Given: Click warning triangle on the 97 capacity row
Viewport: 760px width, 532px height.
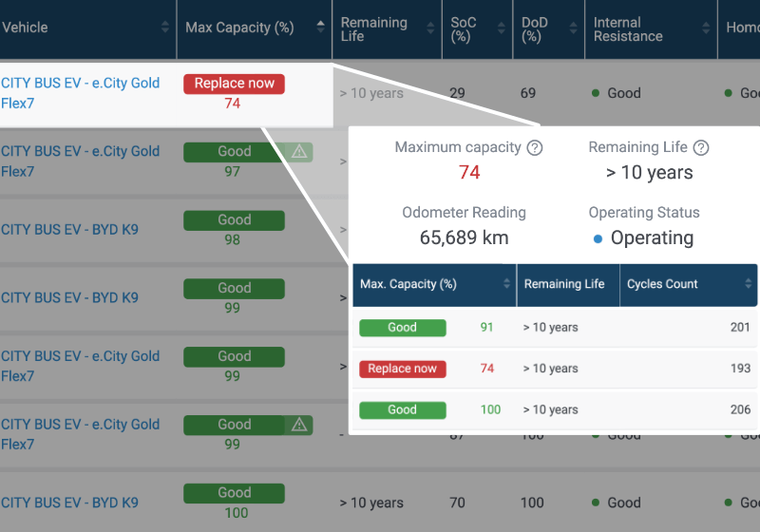Looking at the screenshot, I should pos(299,152).
